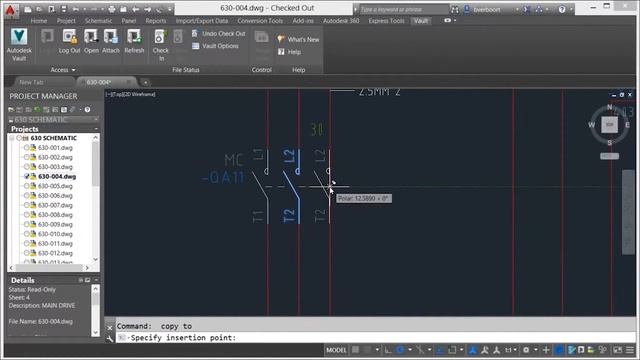Click Undo Check Out

tap(219, 33)
